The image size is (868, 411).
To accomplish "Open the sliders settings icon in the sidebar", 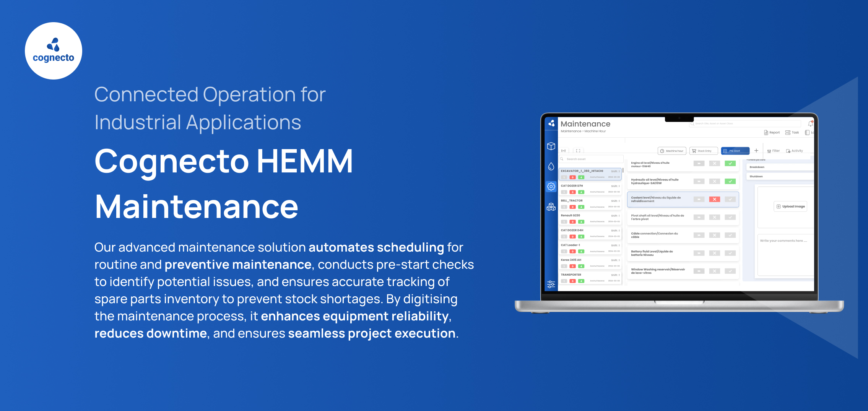I will point(551,284).
